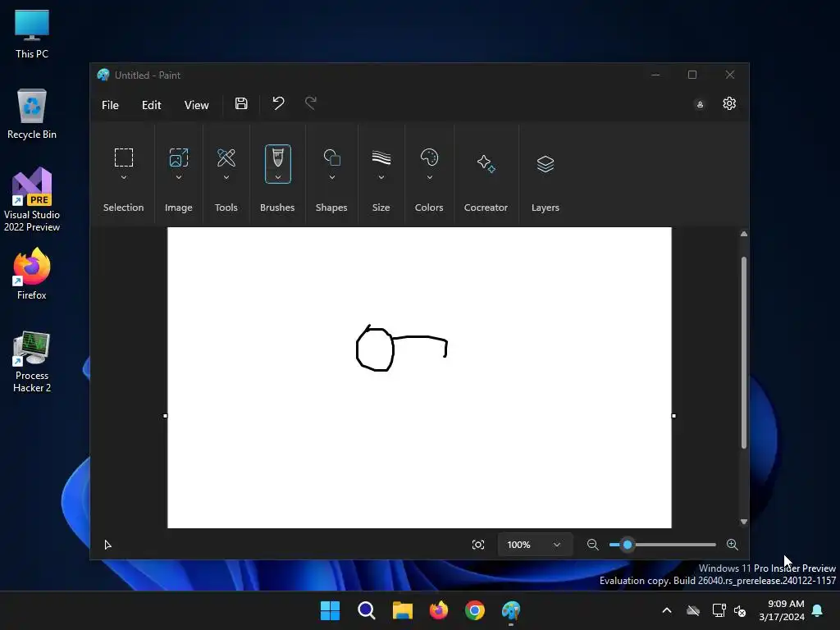This screenshot has height=630, width=840.
Task: Open the Colors palette icon
Action: point(429,157)
